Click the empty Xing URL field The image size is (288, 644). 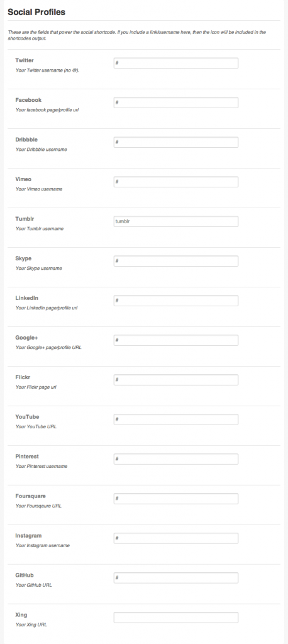(176, 618)
